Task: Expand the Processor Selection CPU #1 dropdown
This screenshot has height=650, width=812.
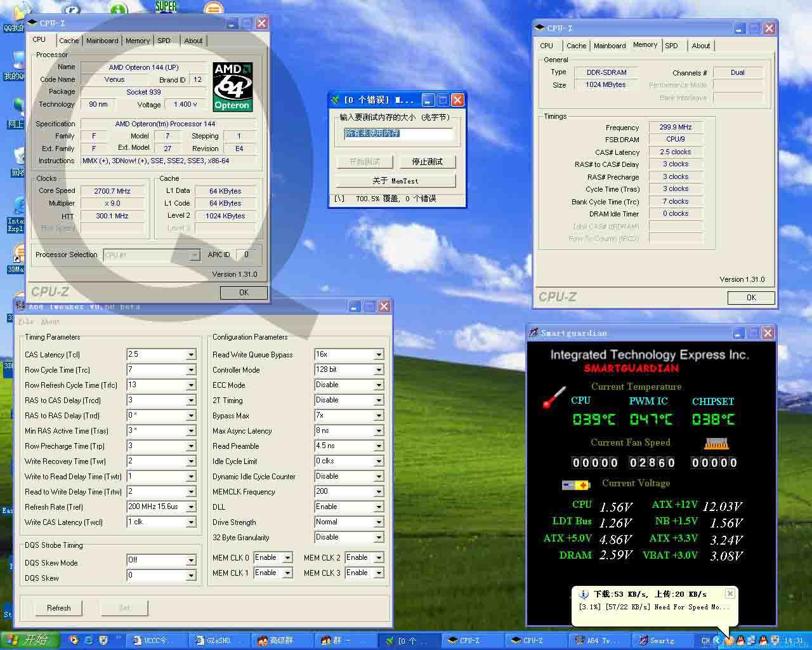Action: (194, 255)
